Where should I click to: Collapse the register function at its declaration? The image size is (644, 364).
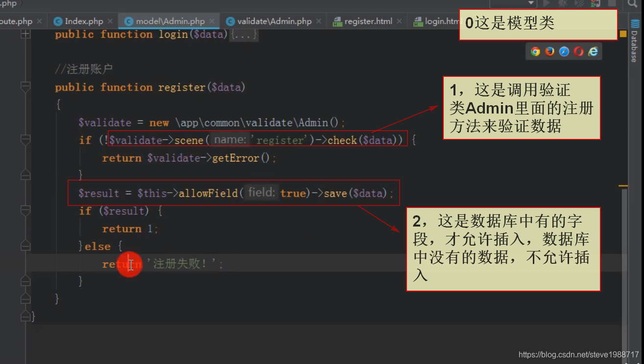point(25,87)
